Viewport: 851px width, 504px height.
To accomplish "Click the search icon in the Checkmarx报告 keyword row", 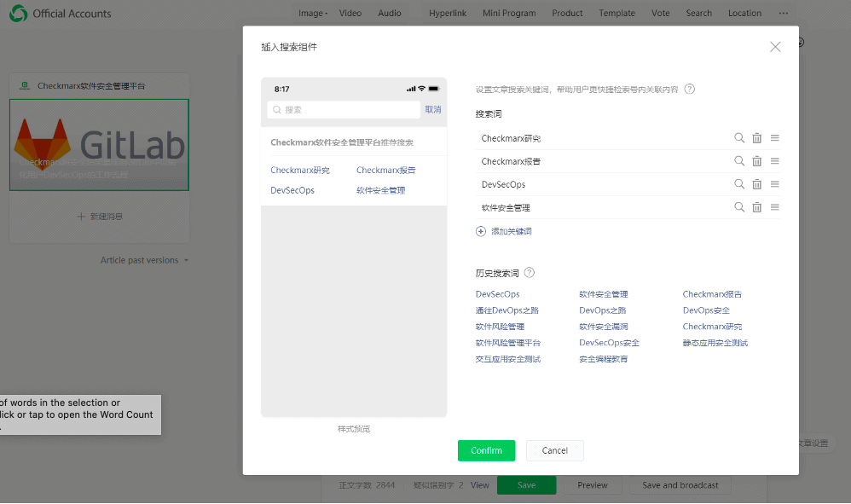I will click(x=739, y=161).
